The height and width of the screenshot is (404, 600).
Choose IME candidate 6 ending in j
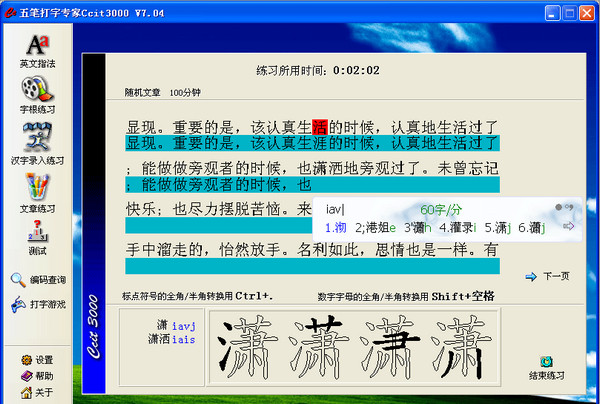[x=532, y=228]
